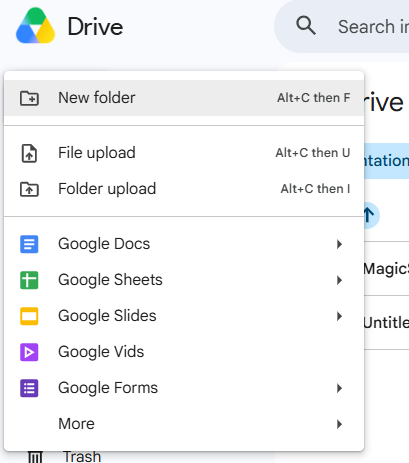Click the Google Drive logo
409x463 pixels.
click(x=35, y=26)
